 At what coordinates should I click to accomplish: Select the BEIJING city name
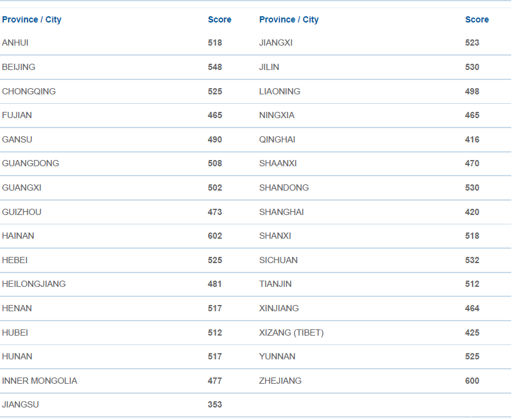coord(19,67)
